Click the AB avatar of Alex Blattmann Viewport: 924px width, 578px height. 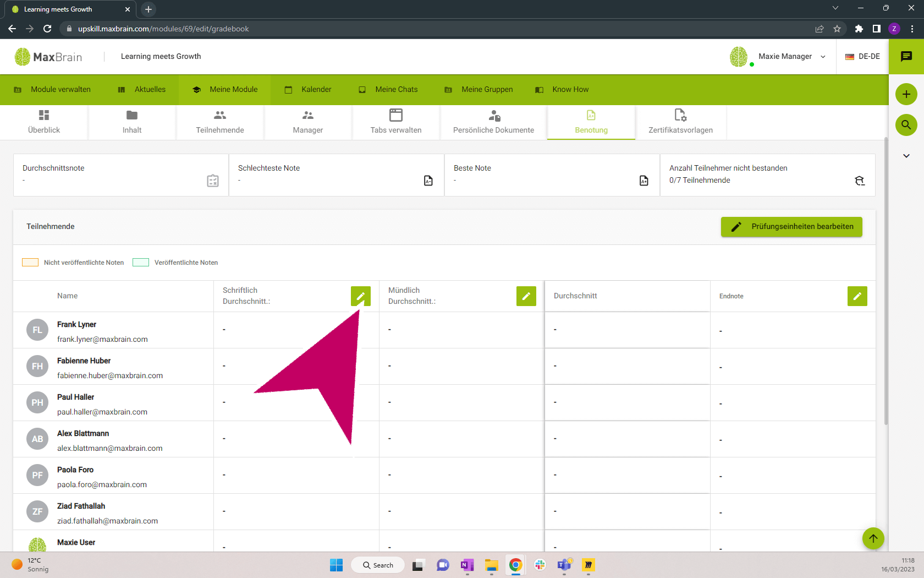(37, 439)
